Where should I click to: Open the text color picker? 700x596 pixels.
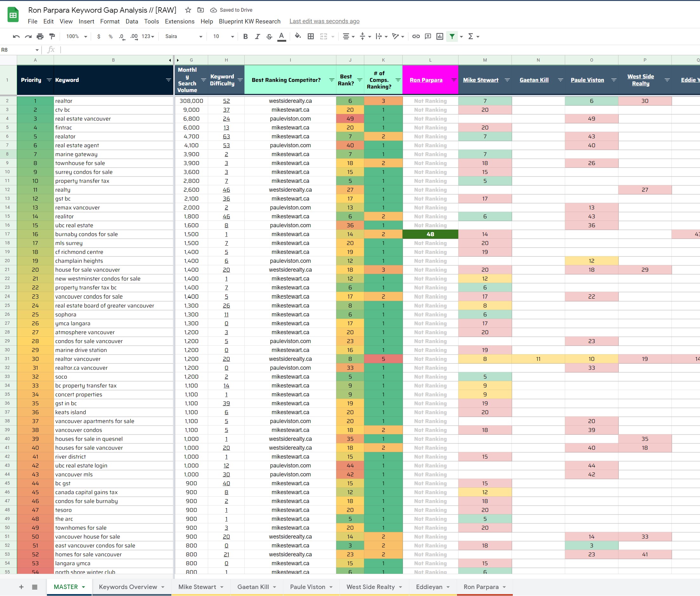click(281, 36)
